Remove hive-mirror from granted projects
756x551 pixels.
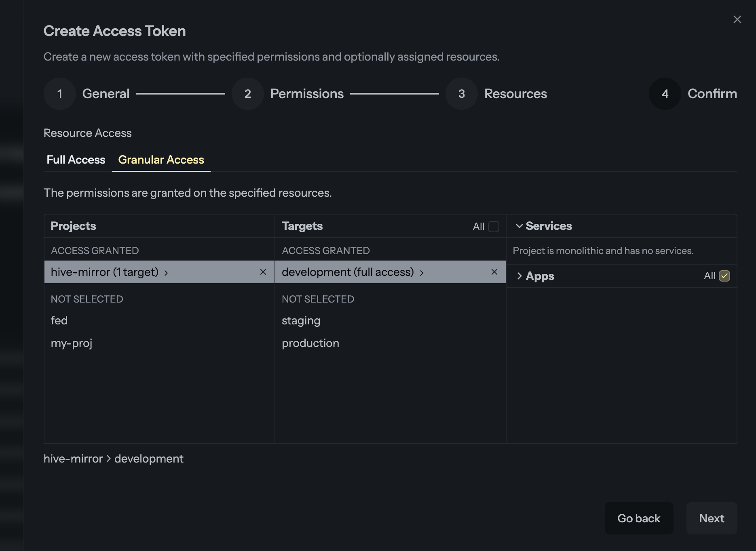[263, 272]
